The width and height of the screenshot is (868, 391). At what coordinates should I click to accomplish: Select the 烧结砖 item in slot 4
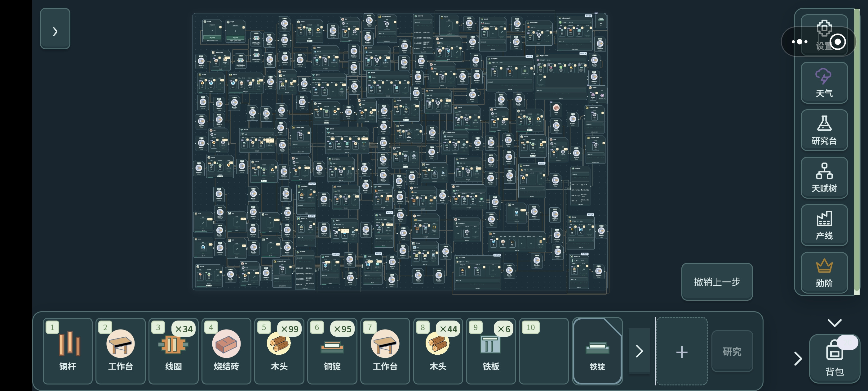click(226, 351)
